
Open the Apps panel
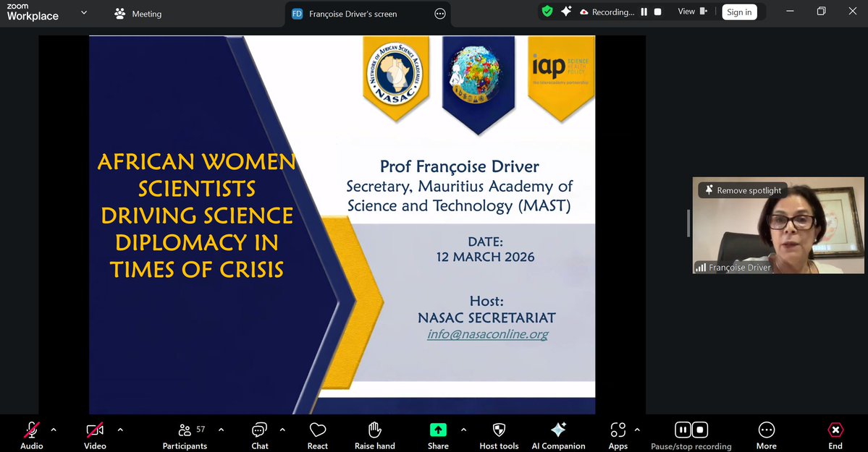618,432
